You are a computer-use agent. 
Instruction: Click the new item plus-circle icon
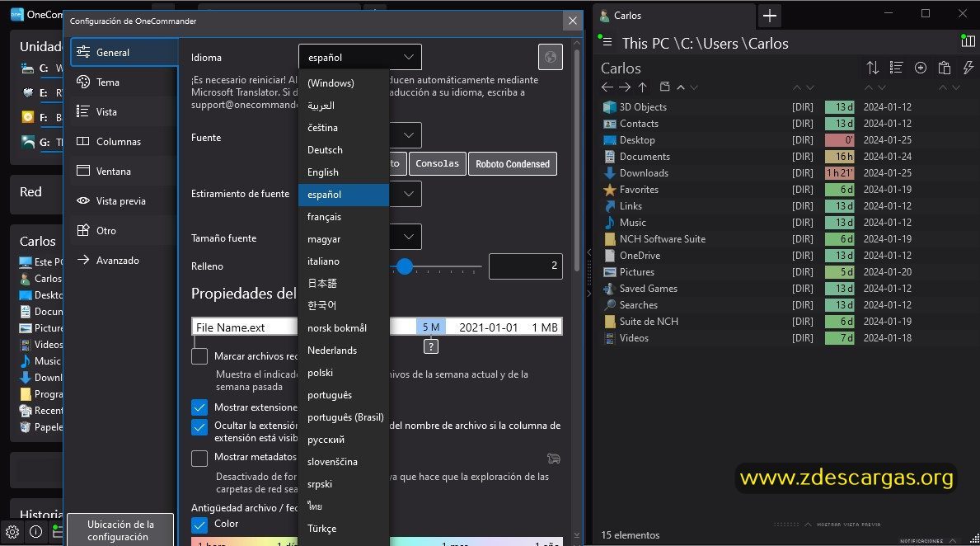pyautogui.click(x=921, y=68)
